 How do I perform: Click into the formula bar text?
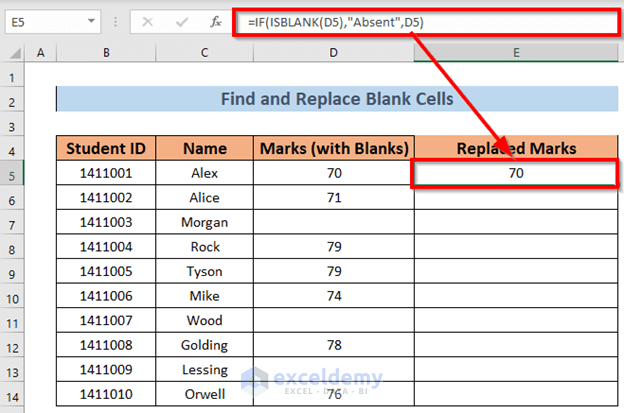(426, 22)
